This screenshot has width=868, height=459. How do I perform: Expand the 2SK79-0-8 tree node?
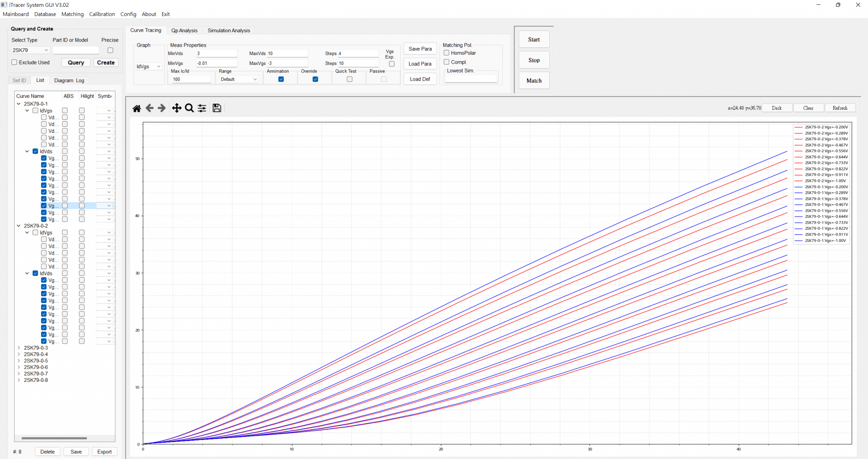click(19, 380)
